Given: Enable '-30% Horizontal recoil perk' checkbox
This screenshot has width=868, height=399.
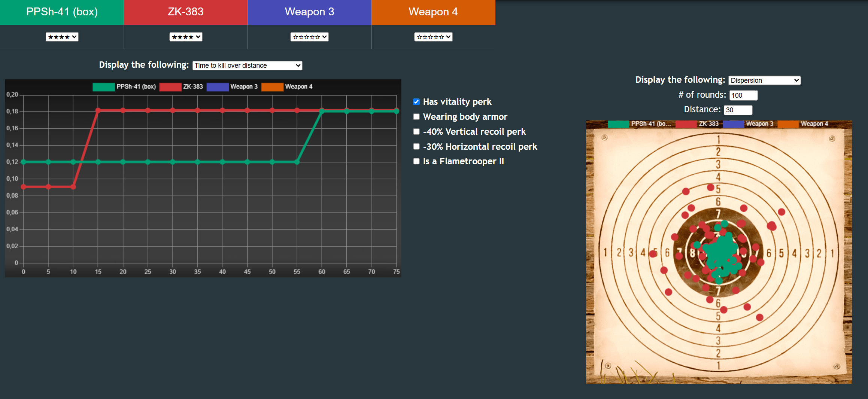Looking at the screenshot, I should [x=416, y=146].
